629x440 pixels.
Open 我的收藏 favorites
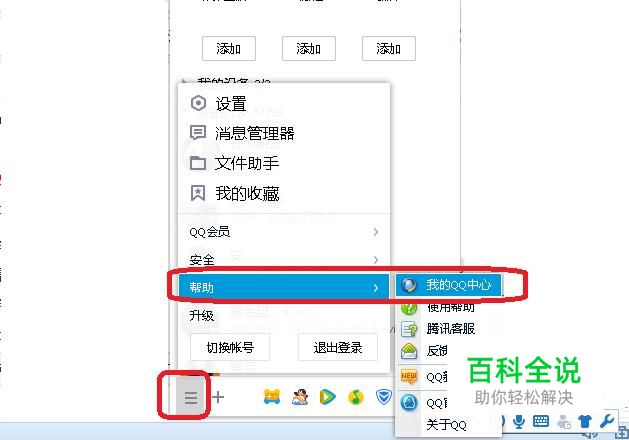[x=284, y=193]
